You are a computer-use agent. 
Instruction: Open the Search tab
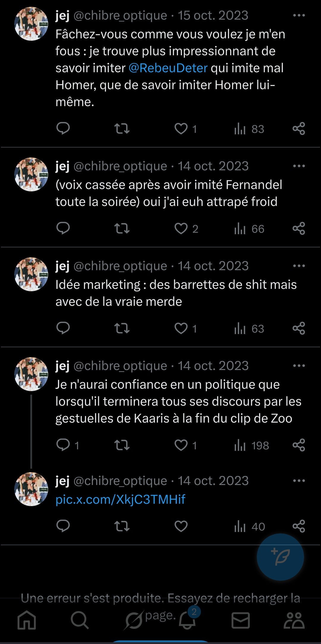80,620
